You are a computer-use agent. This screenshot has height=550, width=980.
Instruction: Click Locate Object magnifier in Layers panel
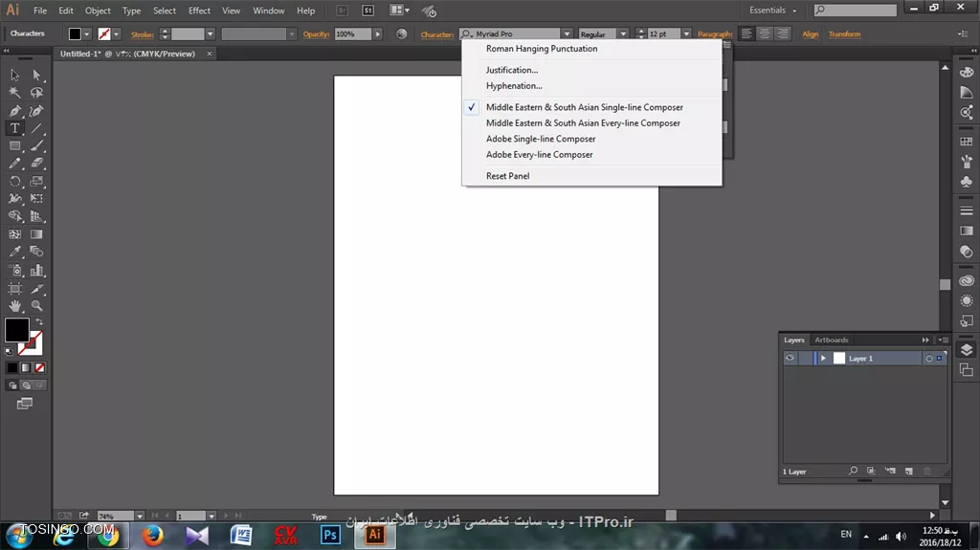(x=853, y=471)
